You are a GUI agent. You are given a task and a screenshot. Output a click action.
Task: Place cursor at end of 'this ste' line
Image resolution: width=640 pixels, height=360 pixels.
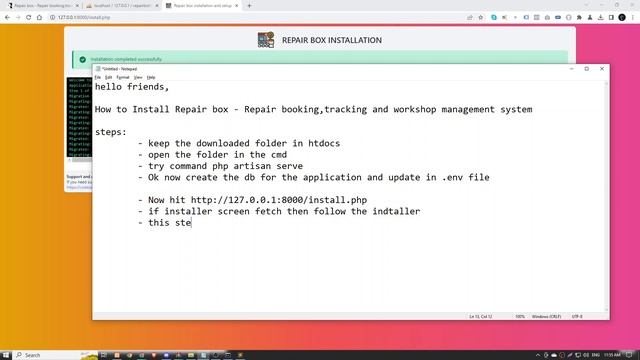click(x=191, y=223)
